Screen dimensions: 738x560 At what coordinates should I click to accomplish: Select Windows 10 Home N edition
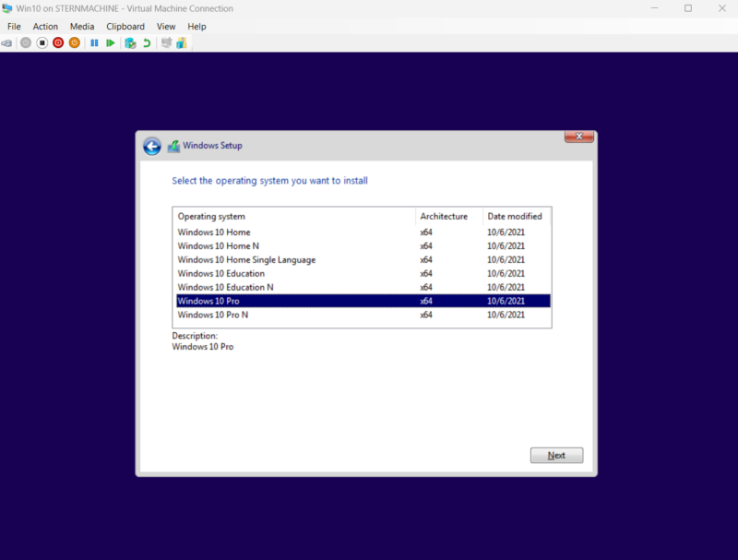click(x=363, y=245)
